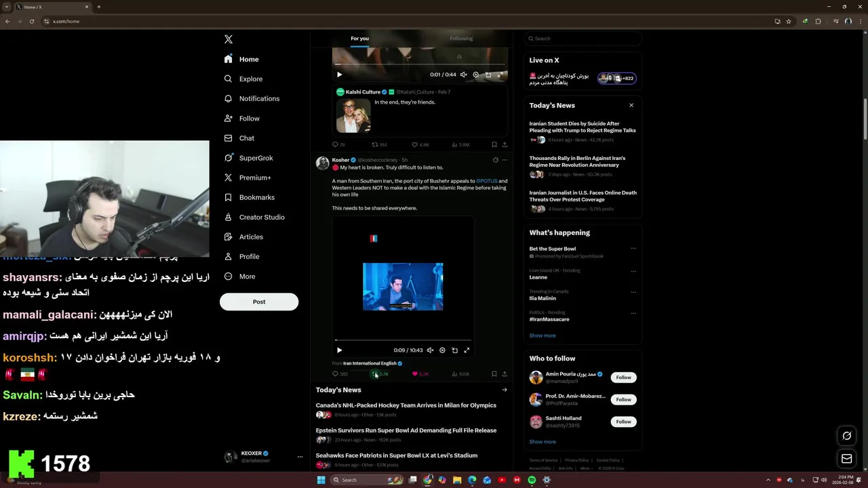Screen dimensions: 868x488
Task: Click the Post button
Action: click(259, 302)
